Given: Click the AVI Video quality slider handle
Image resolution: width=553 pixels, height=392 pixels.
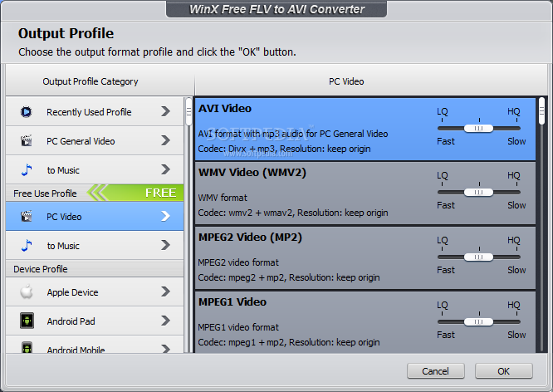Looking at the screenshot, I should coord(478,129).
